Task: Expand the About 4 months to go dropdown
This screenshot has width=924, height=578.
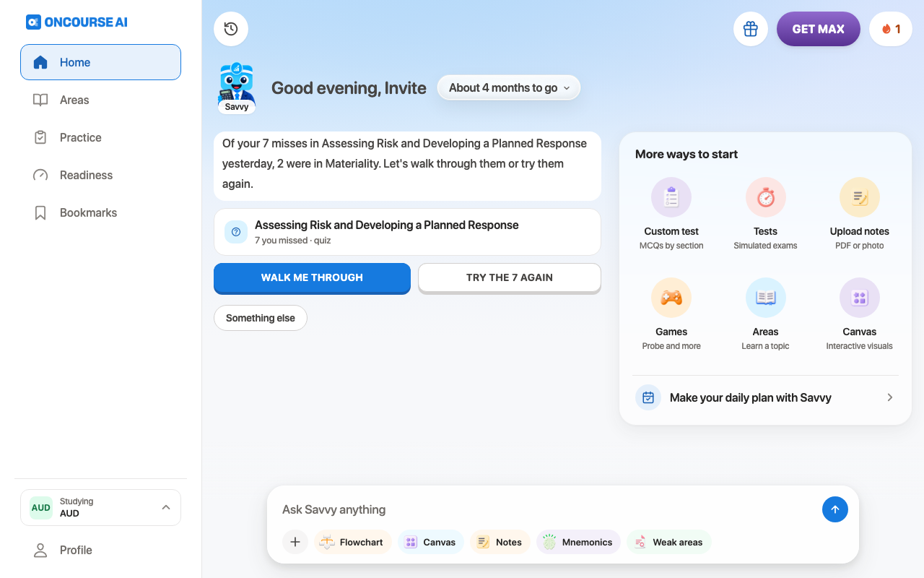Action: tap(509, 87)
